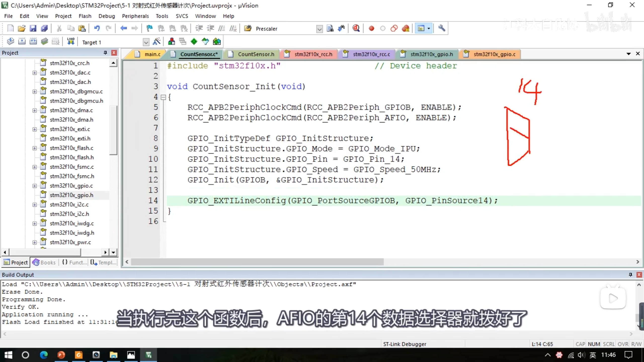The image size is (644, 362).
Task: Click the Save file toolbar icon
Action: tap(33, 28)
